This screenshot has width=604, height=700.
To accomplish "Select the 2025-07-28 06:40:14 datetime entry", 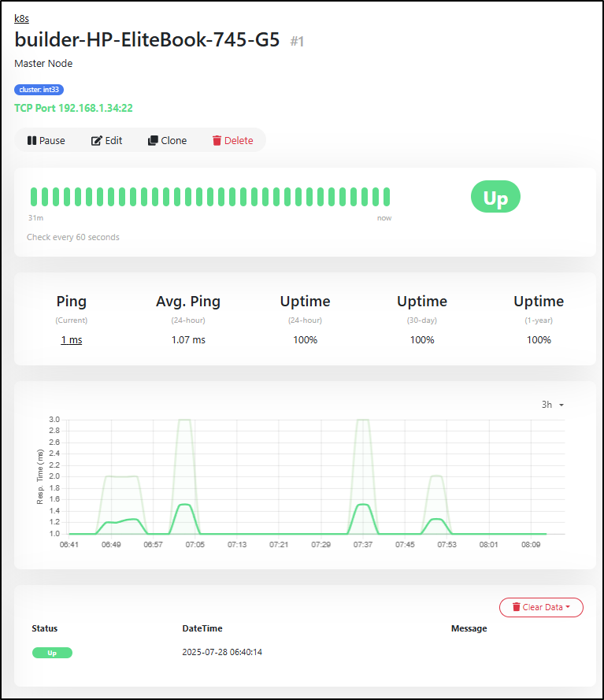I will tap(222, 652).
